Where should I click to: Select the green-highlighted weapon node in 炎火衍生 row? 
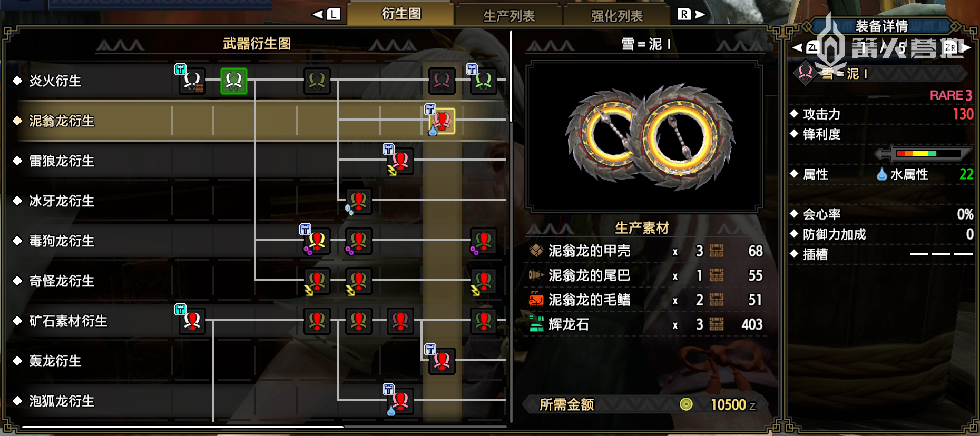[x=233, y=81]
